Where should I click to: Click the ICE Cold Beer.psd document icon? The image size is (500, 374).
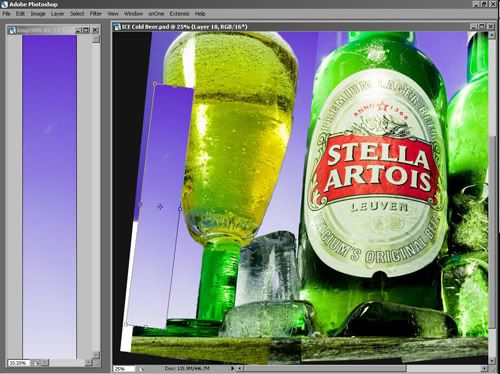(x=117, y=27)
